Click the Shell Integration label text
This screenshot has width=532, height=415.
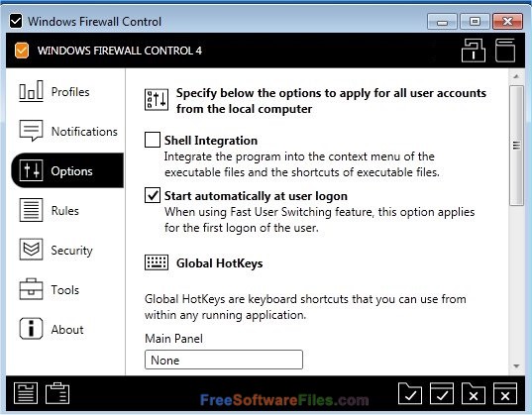211,140
